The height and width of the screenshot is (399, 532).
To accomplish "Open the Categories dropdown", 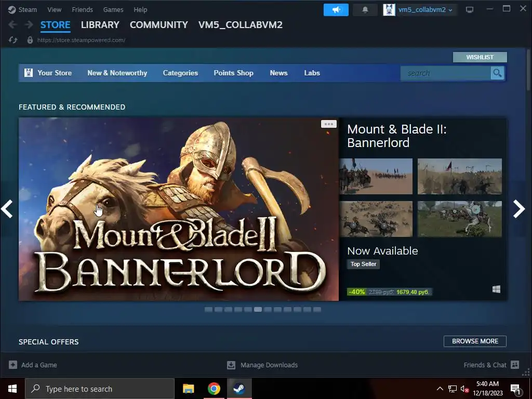I will 180,73.
